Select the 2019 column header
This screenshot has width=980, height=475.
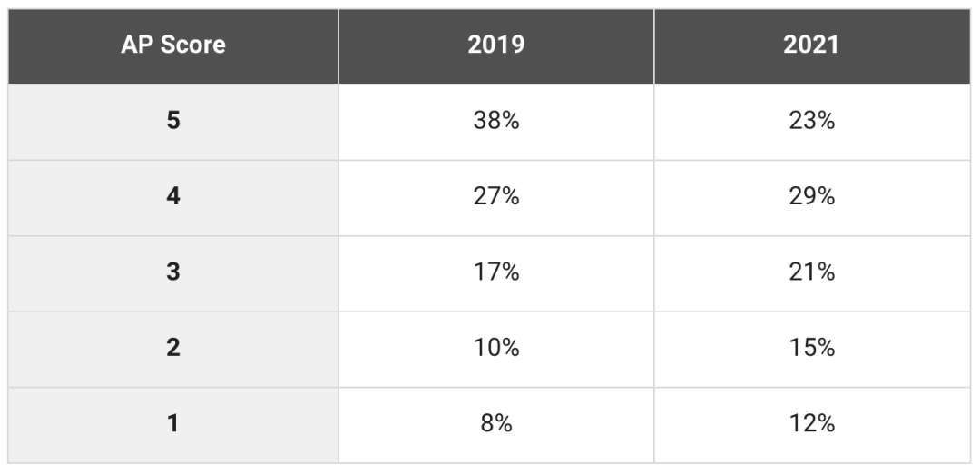[495, 46]
